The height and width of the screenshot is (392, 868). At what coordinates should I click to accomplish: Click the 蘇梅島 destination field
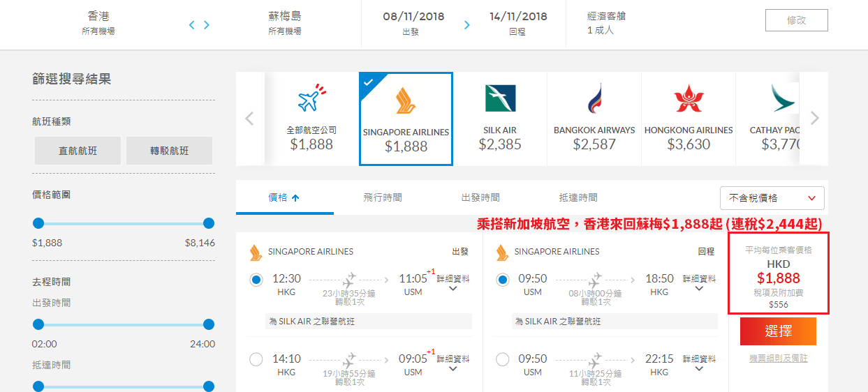(285, 23)
